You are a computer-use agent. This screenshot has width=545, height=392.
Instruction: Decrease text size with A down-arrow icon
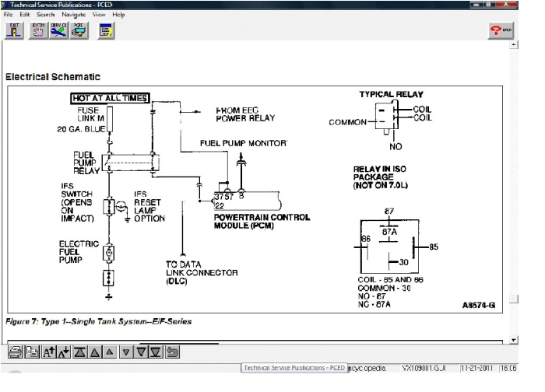tap(64, 352)
